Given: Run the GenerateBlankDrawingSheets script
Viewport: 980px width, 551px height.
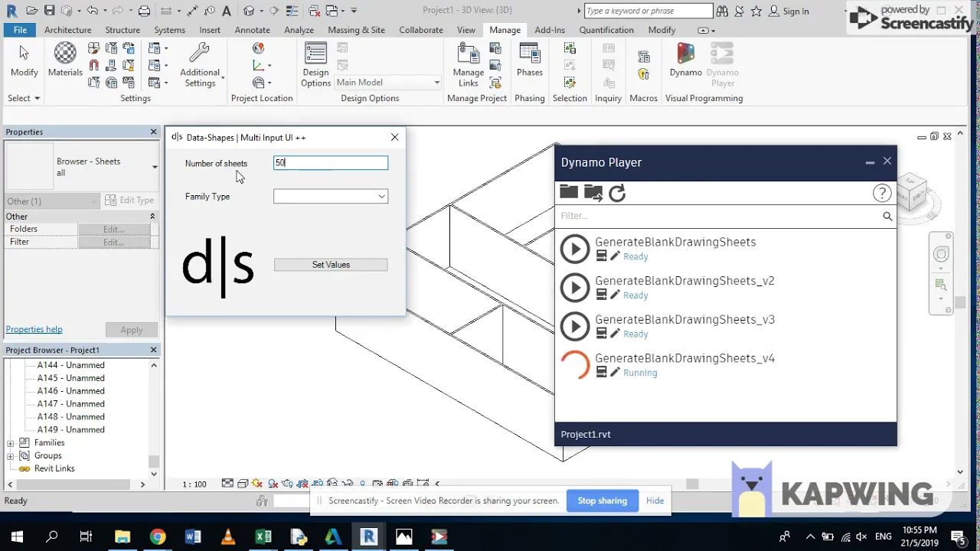Looking at the screenshot, I should point(575,249).
